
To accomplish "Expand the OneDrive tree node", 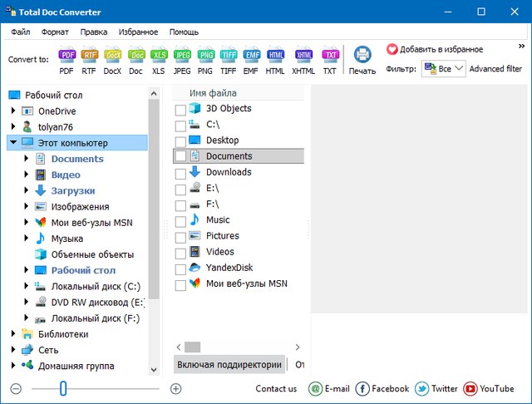I will coord(13,111).
